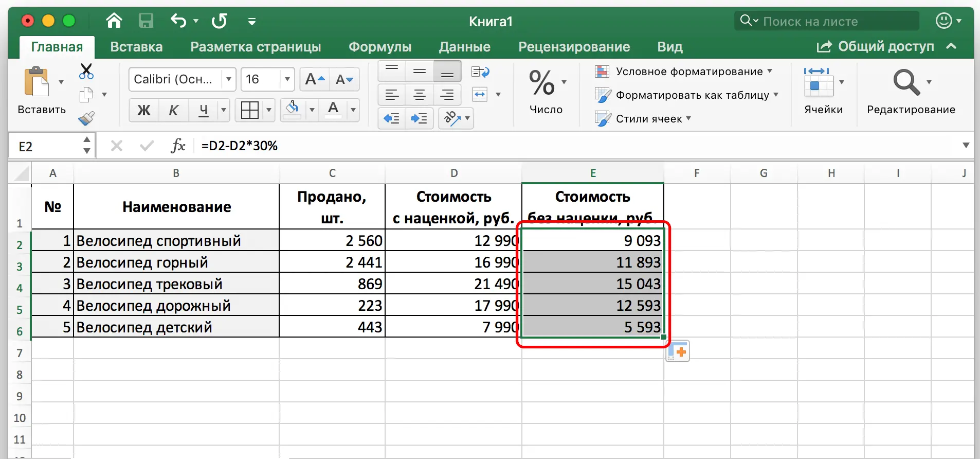Align text left
This screenshot has height=459, width=980.
pos(392,95)
